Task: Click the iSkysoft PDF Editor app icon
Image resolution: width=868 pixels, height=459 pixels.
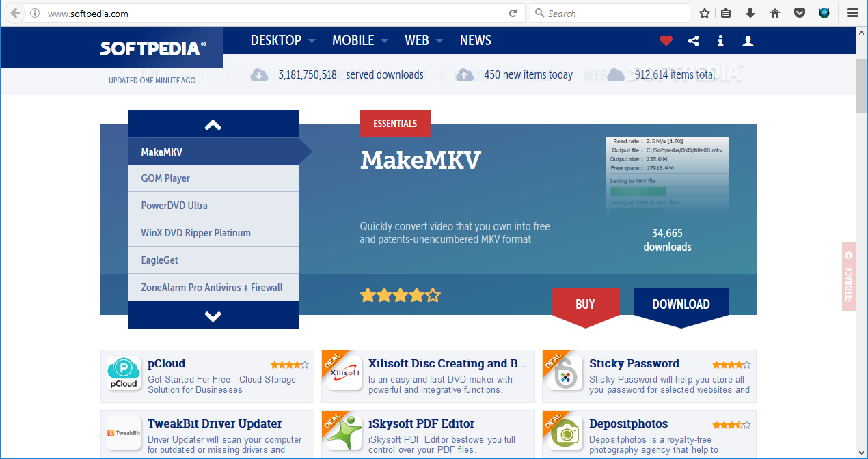Action: (x=344, y=434)
